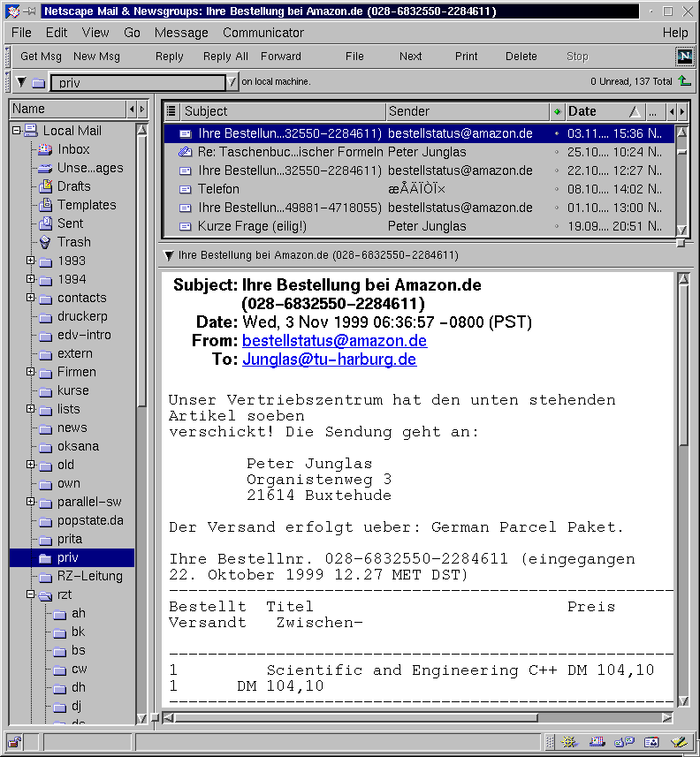Image resolution: width=700 pixels, height=757 pixels.
Task: Open the File menu
Action: tap(21, 33)
